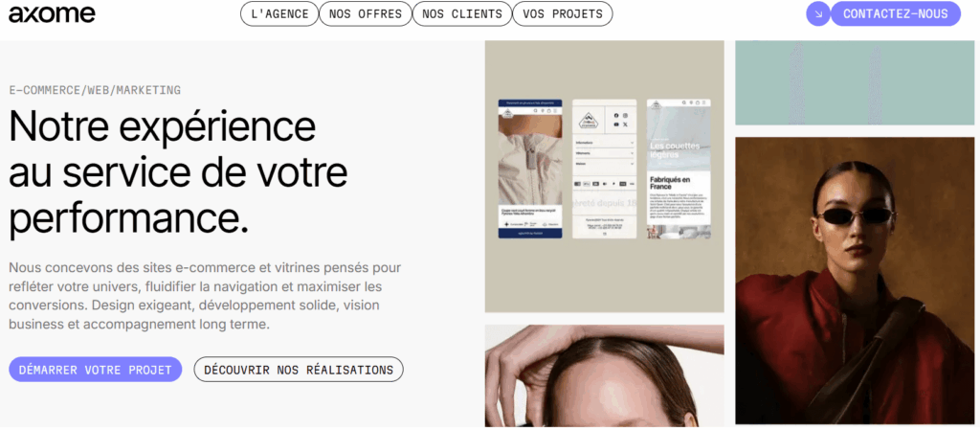The height and width of the screenshot is (430, 980).
Task: Click the X social icon in middle phone mockup
Action: (625, 124)
